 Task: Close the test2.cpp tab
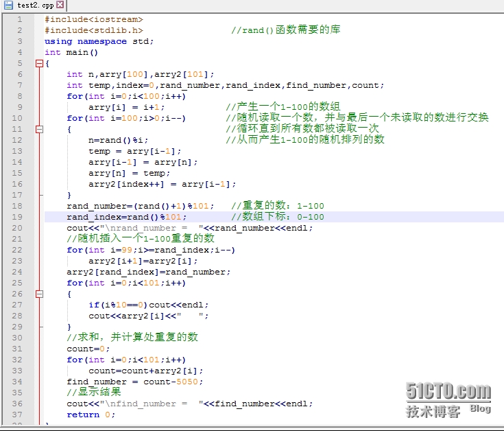60,5
